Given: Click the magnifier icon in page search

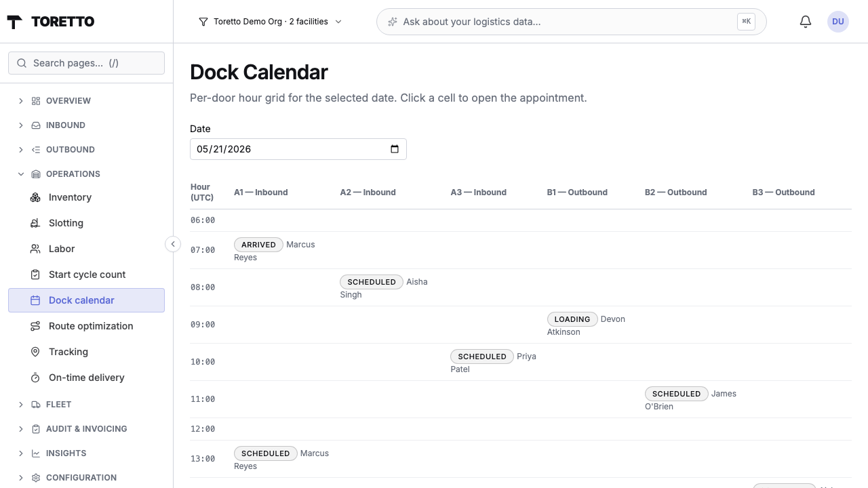Looking at the screenshot, I should pos(22,63).
